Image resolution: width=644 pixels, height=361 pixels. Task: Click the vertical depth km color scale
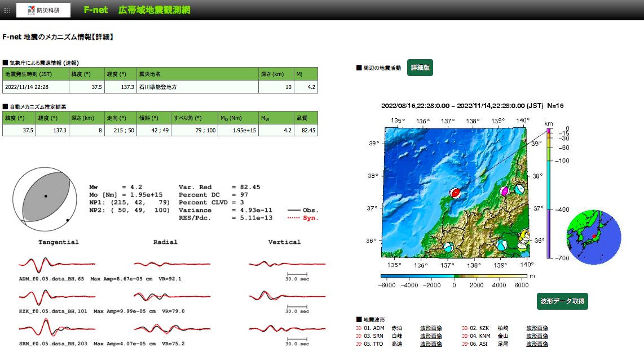[x=549, y=194]
